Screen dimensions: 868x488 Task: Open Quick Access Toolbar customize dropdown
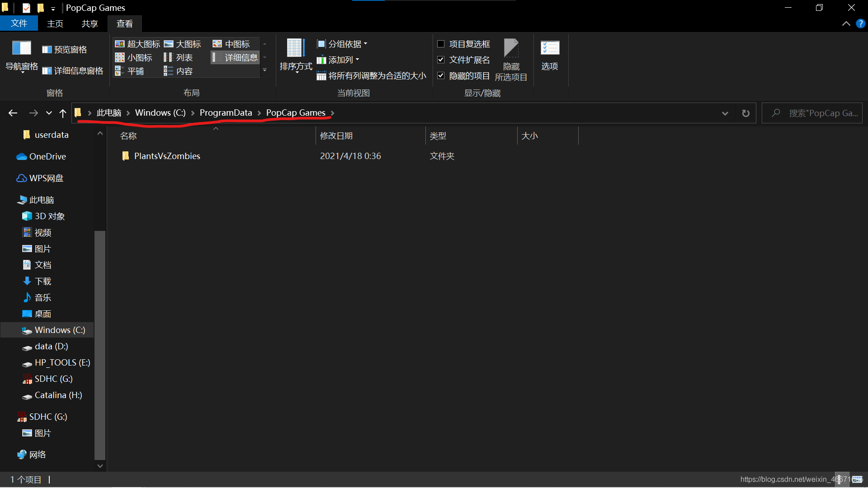[x=53, y=8]
